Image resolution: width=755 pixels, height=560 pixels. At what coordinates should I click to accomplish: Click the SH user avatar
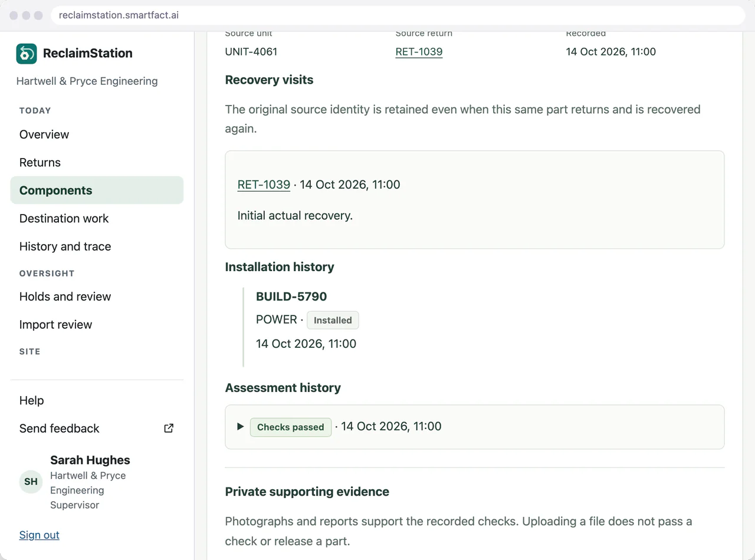(x=31, y=482)
